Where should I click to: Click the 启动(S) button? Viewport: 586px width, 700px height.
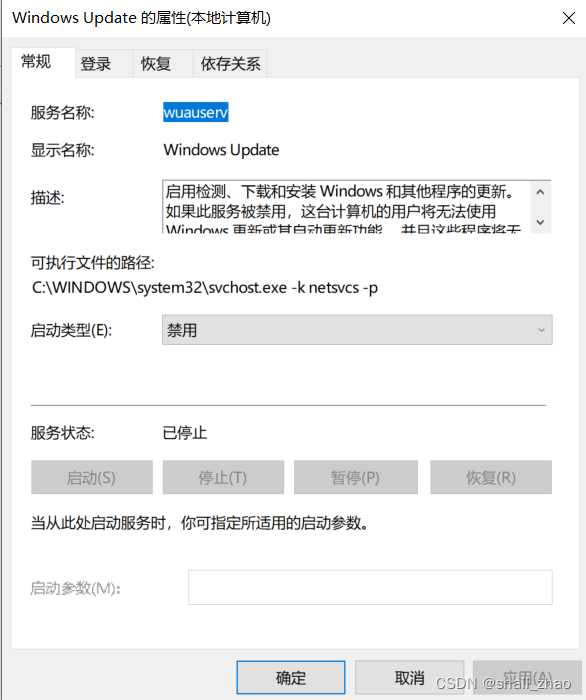(92, 477)
